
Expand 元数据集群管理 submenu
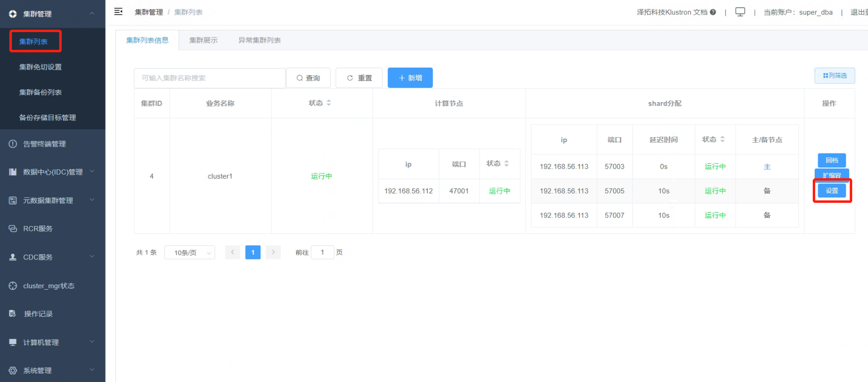[53, 200]
